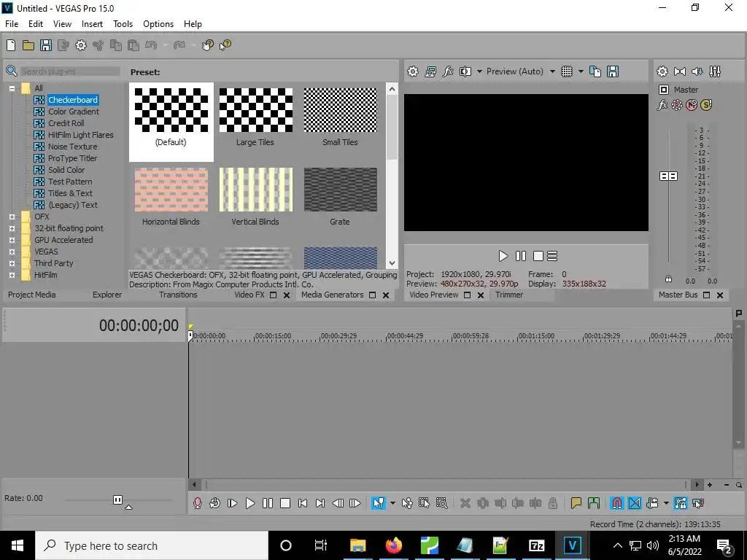Switch to Transitions tab
747x560 pixels.
pyautogui.click(x=178, y=295)
